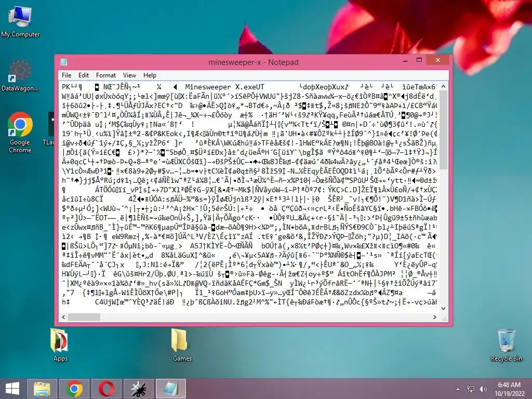Open Opera from the taskbar
The image size is (532, 399).
107,389
